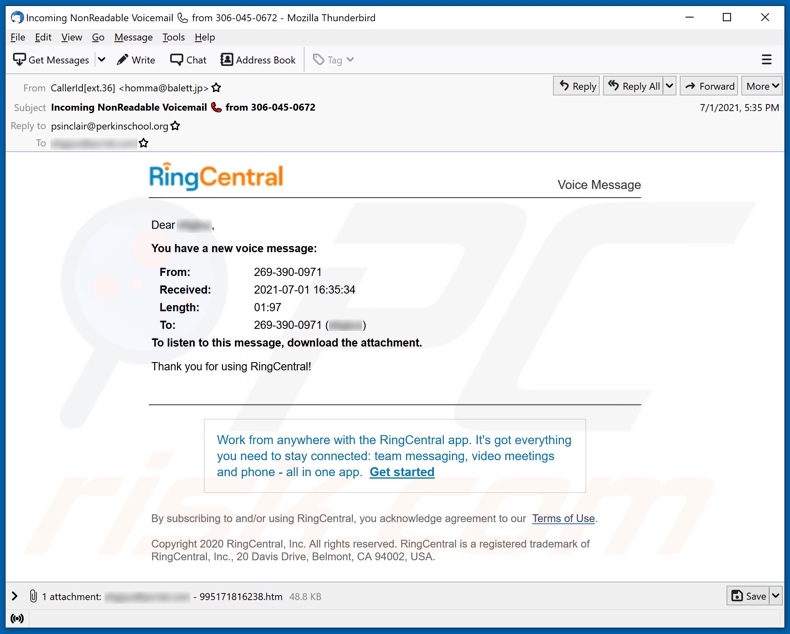Expand the attachment list chevron
Screen dimensions: 790x634
(15, 596)
